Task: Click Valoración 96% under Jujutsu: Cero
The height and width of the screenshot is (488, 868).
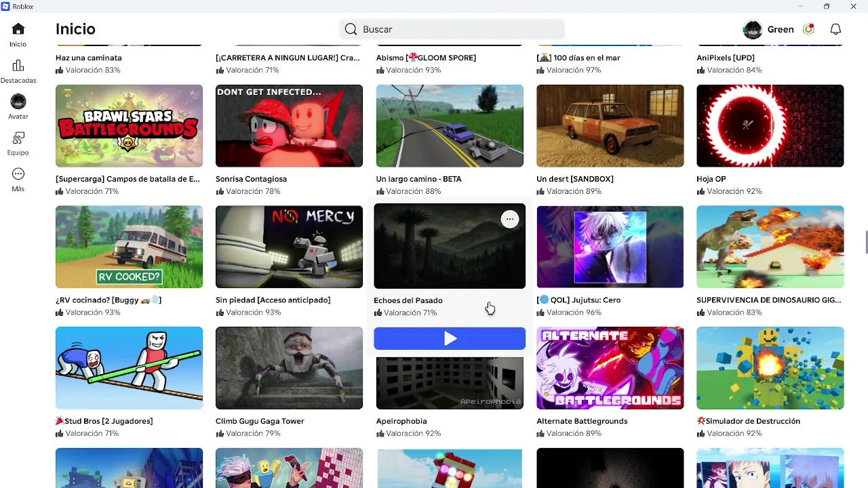Action: click(x=569, y=312)
